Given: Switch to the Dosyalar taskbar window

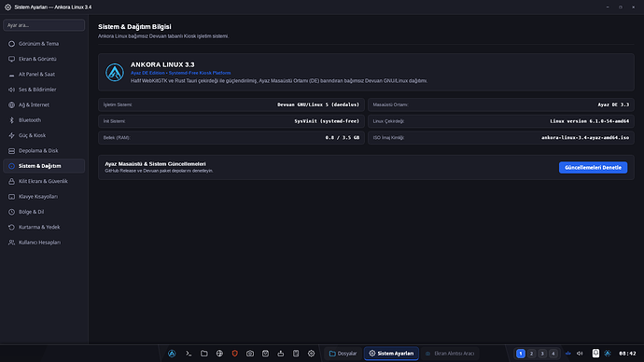Looking at the screenshot, I should (343, 354).
